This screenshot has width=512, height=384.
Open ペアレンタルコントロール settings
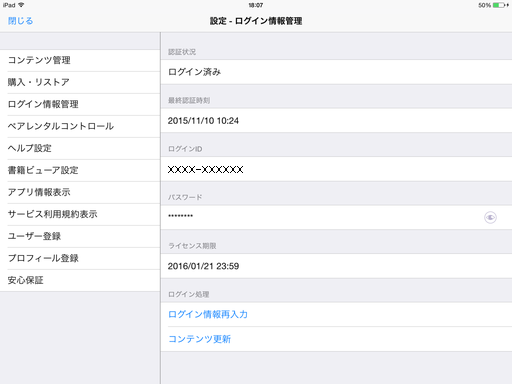tap(80, 126)
